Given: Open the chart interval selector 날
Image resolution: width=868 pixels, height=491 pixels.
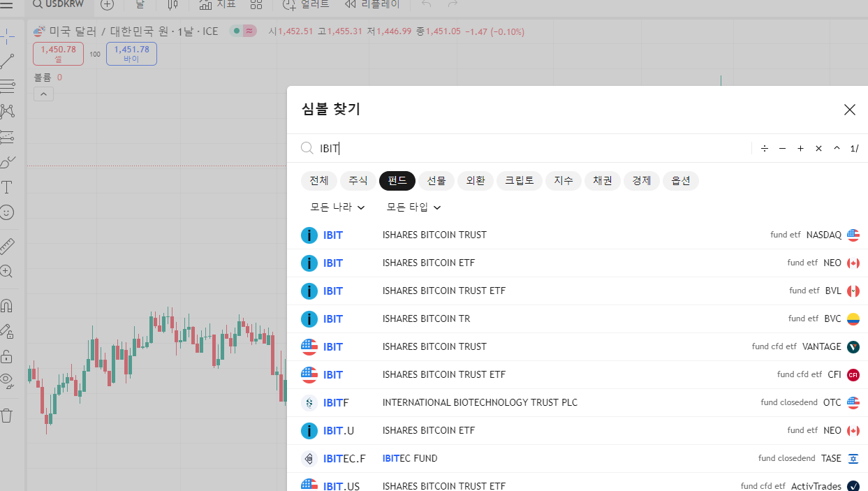Looking at the screenshot, I should point(140,5).
